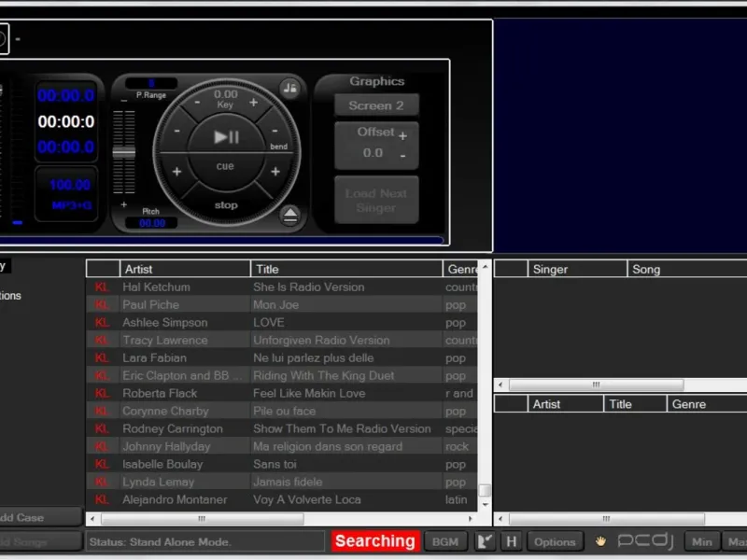Click the Pitch slider handle

click(x=124, y=152)
